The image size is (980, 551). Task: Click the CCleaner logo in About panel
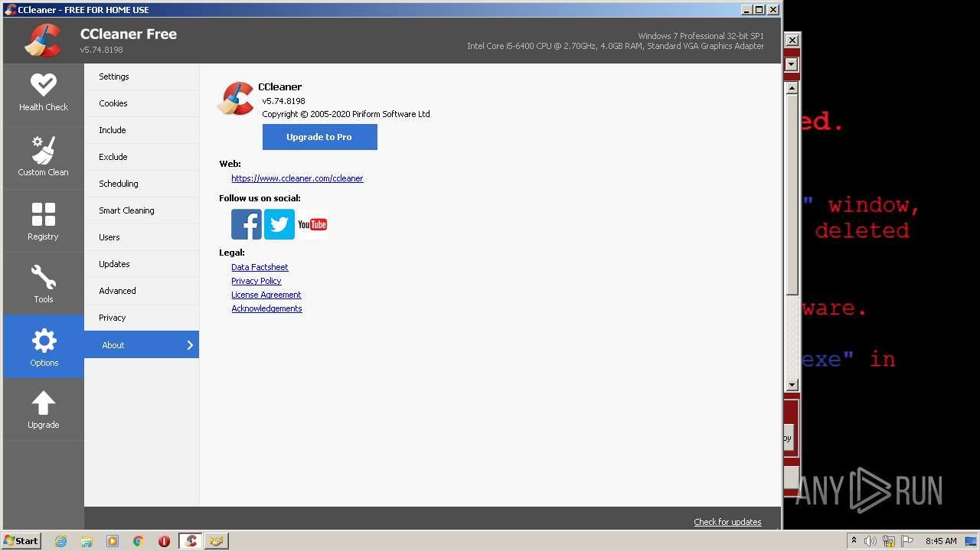pyautogui.click(x=236, y=99)
